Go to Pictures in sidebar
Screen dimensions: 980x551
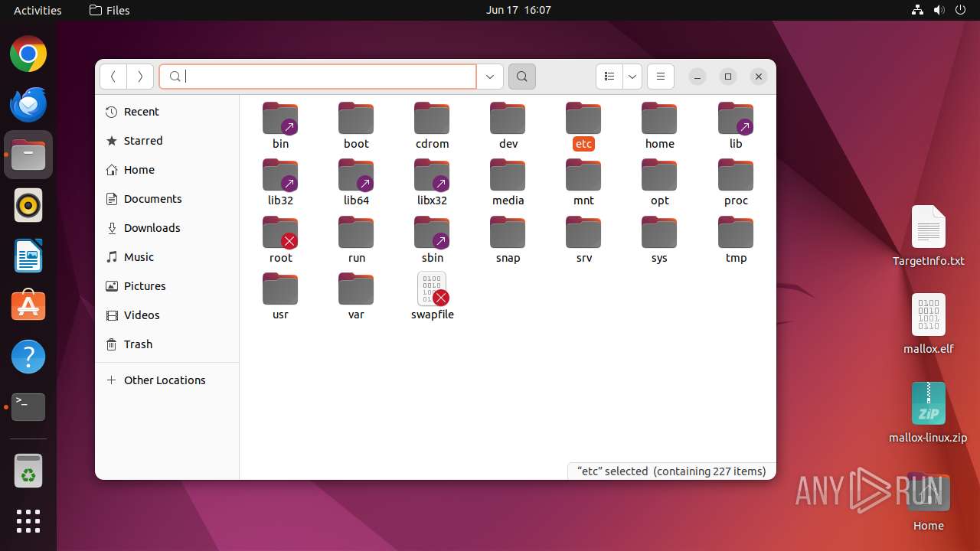167,286
